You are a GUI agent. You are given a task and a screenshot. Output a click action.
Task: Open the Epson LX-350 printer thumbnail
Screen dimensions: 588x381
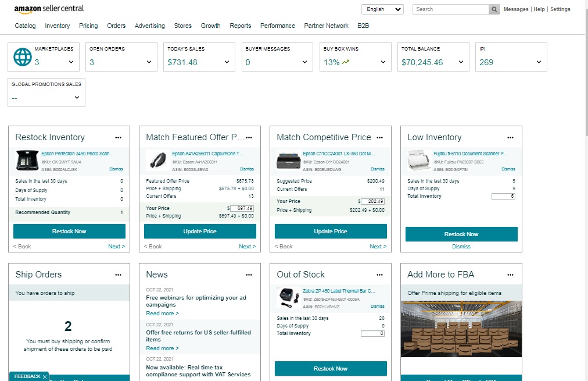tap(288, 161)
